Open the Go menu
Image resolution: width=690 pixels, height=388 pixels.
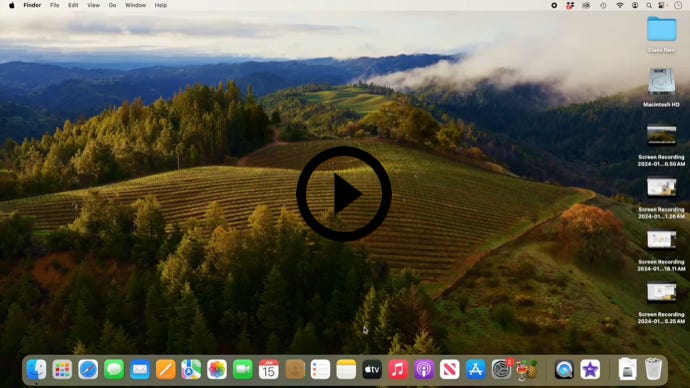pyautogui.click(x=112, y=5)
